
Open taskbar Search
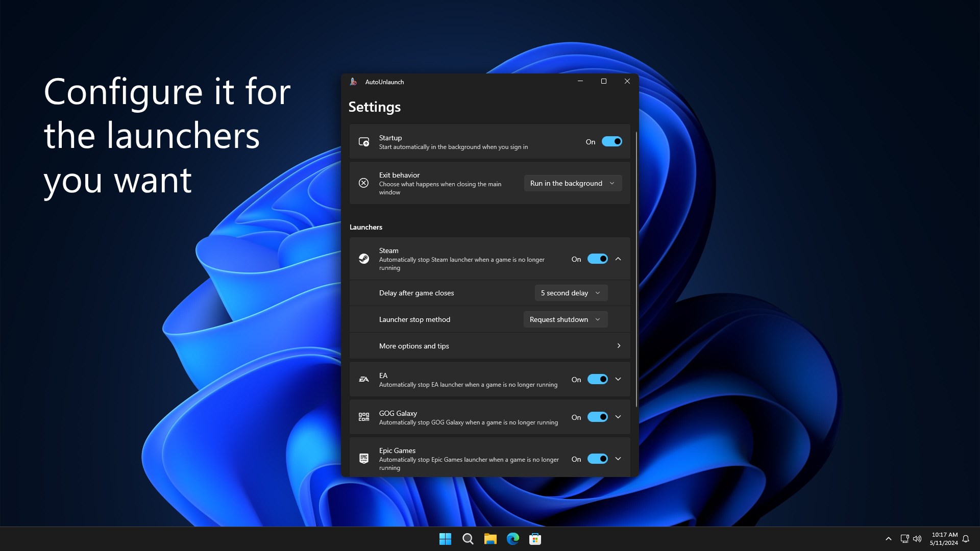(468, 539)
